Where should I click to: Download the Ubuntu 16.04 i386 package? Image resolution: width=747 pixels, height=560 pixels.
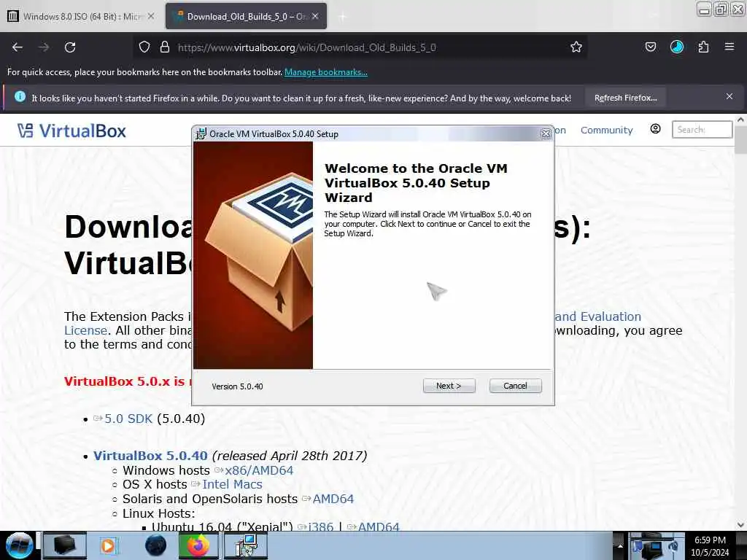click(x=321, y=526)
